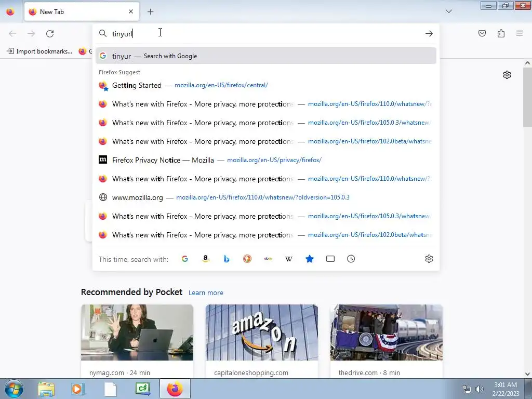Open the list all tabs dropdown
The width and height of the screenshot is (532, 399).
point(448,11)
